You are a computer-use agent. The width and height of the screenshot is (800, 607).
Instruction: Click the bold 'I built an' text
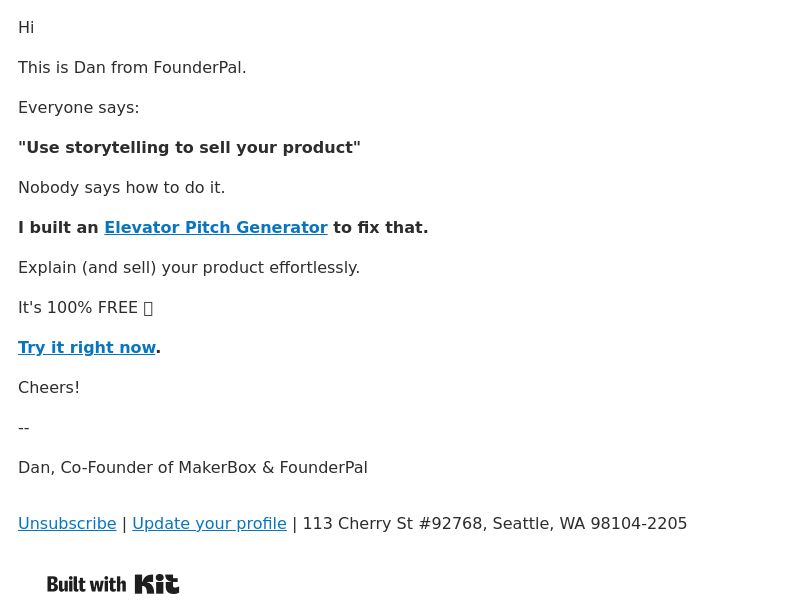(58, 227)
